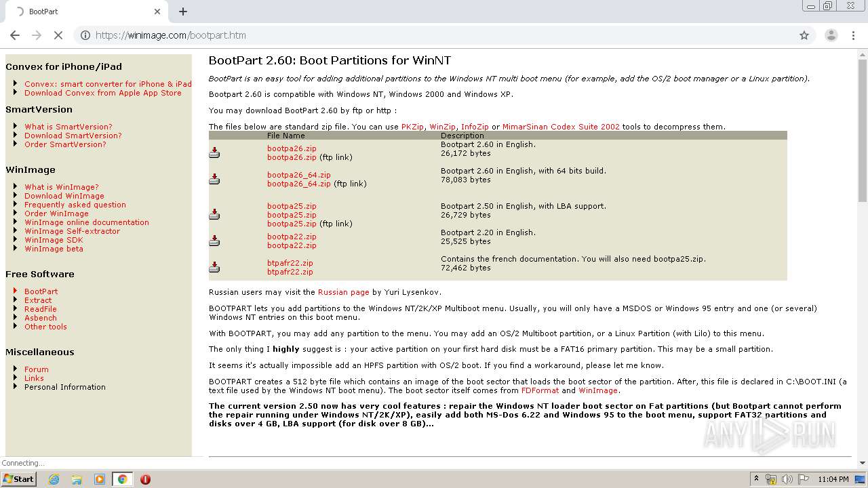Stop page loading with X button
The height and width of the screenshot is (488, 868).
tap(58, 35)
